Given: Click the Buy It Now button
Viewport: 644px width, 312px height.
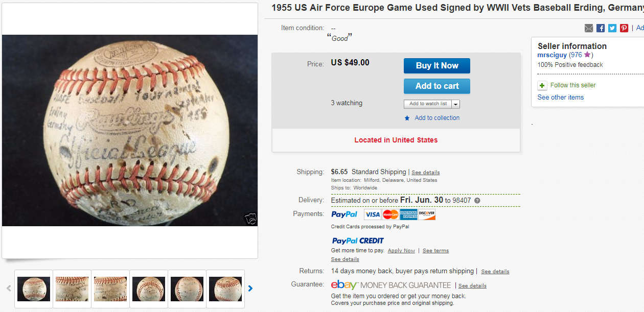Looking at the screenshot, I should coord(437,66).
